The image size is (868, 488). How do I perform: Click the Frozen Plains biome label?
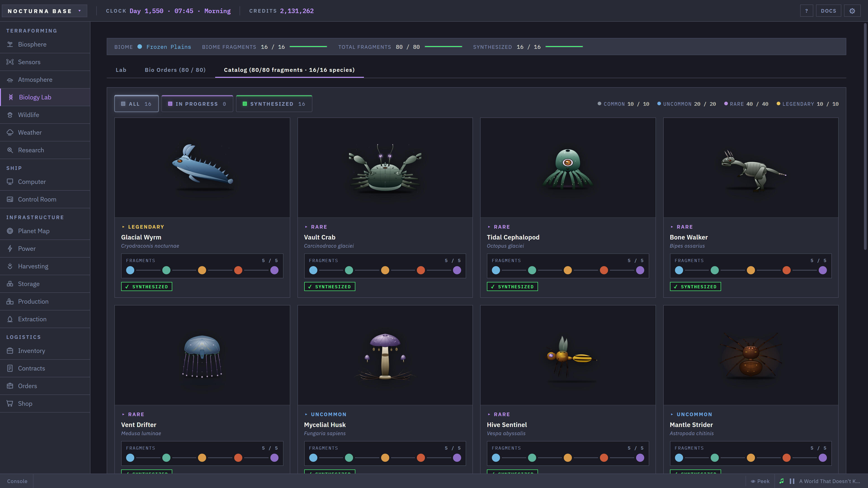[168, 47]
